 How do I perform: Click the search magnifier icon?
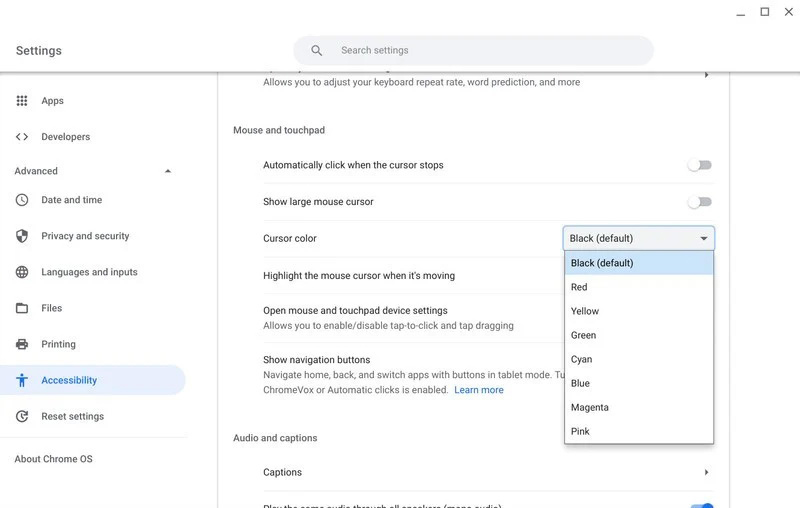[316, 50]
